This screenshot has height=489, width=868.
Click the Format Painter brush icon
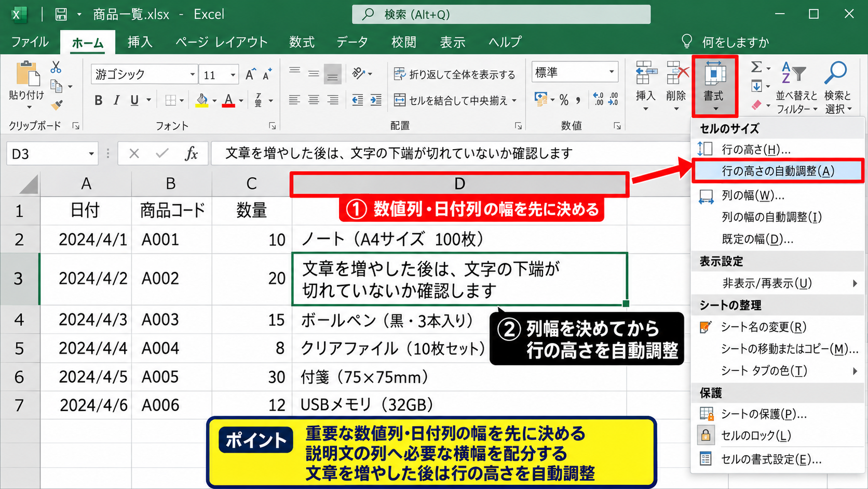pyautogui.click(x=57, y=105)
